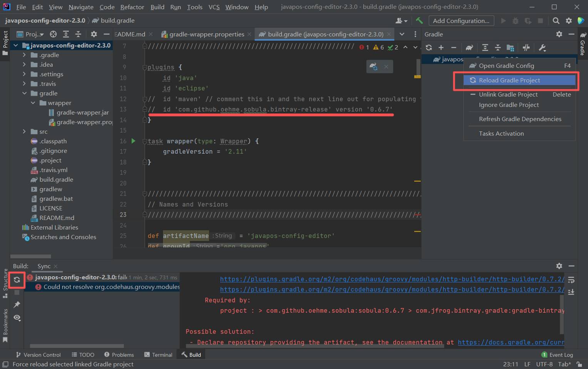The height and width of the screenshot is (369, 588).
Task: Click scroll to end icon in build output
Action: [571, 292]
